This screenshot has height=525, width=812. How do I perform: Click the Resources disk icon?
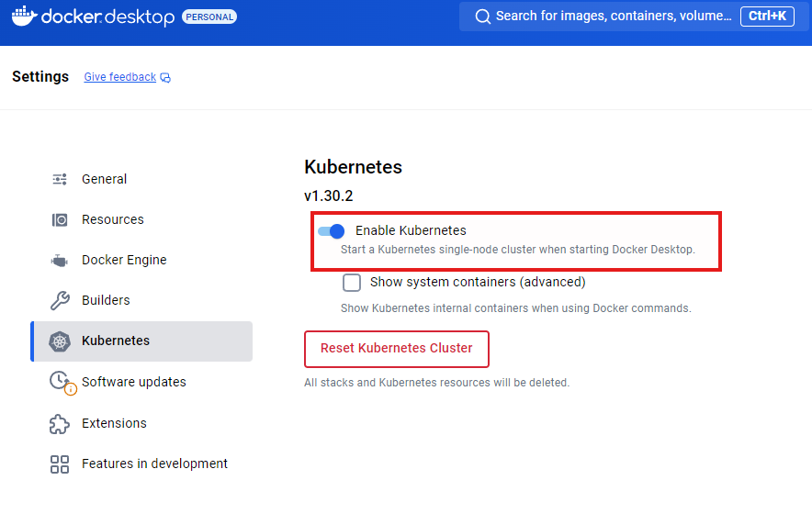60,220
